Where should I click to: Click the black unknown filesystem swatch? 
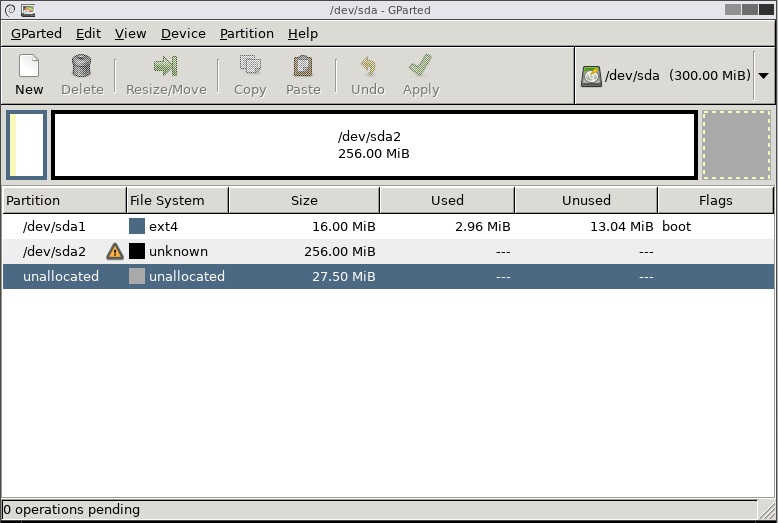(137, 251)
